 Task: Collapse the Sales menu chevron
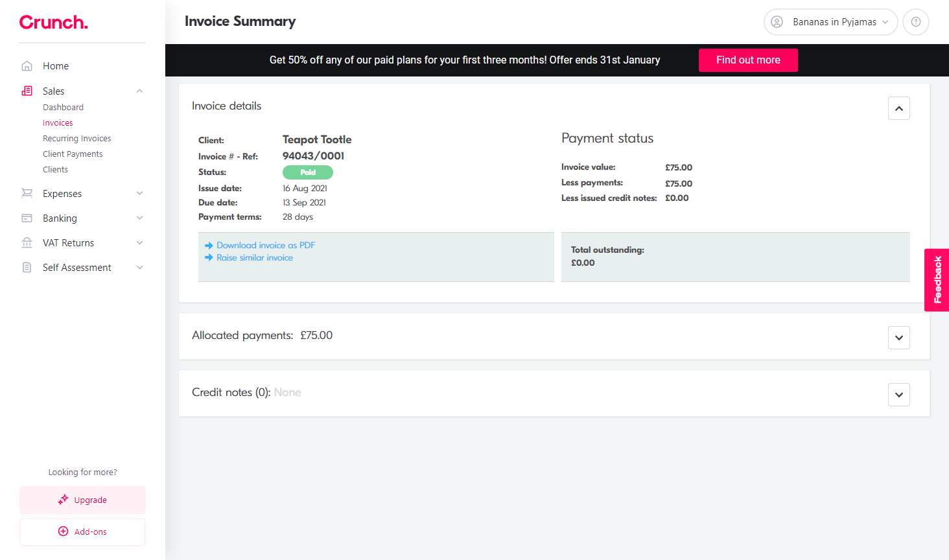[x=139, y=91]
